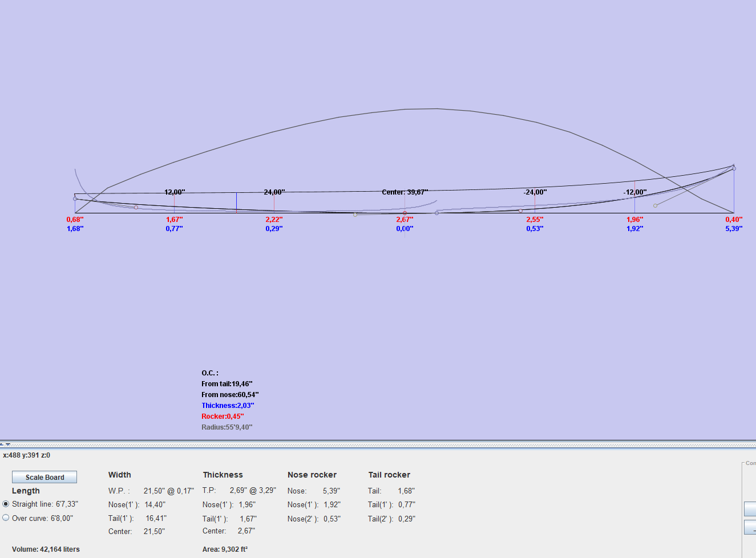Click the red tangent handle left of -24,00" marker
This screenshot has width=756, height=558.
[520, 211]
